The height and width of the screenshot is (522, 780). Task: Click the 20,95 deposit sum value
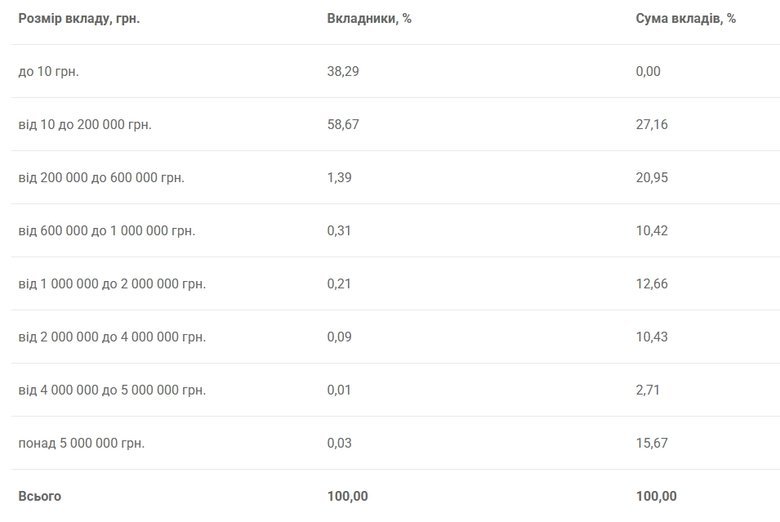(652, 178)
